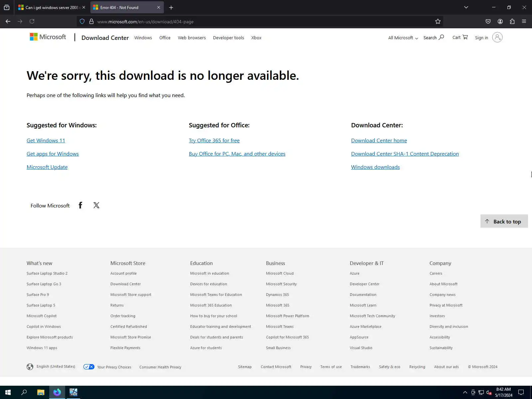Open Microsoft's Facebook page
The height and width of the screenshot is (399, 532).
tap(80, 205)
